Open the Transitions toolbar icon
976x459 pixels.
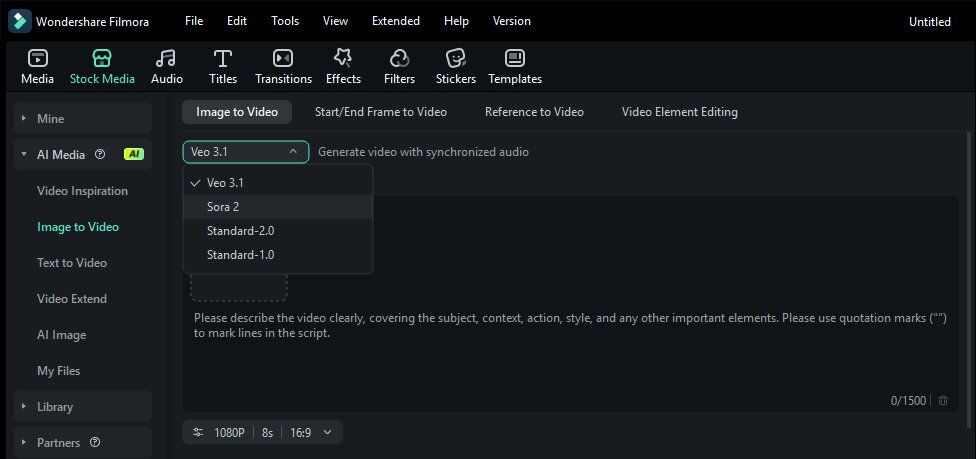[283, 66]
